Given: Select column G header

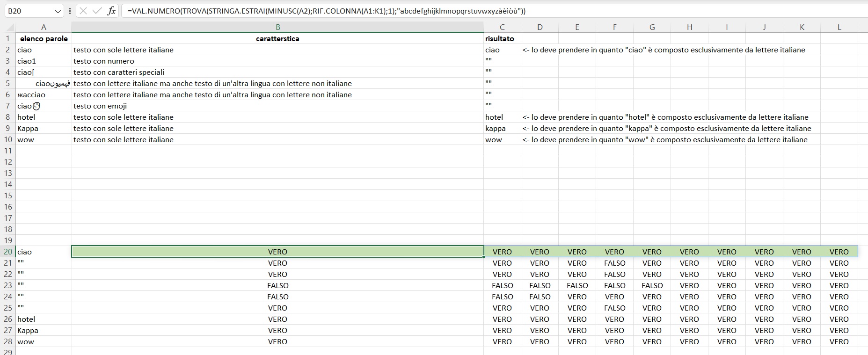Looking at the screenshot, I should click(652, 27).
